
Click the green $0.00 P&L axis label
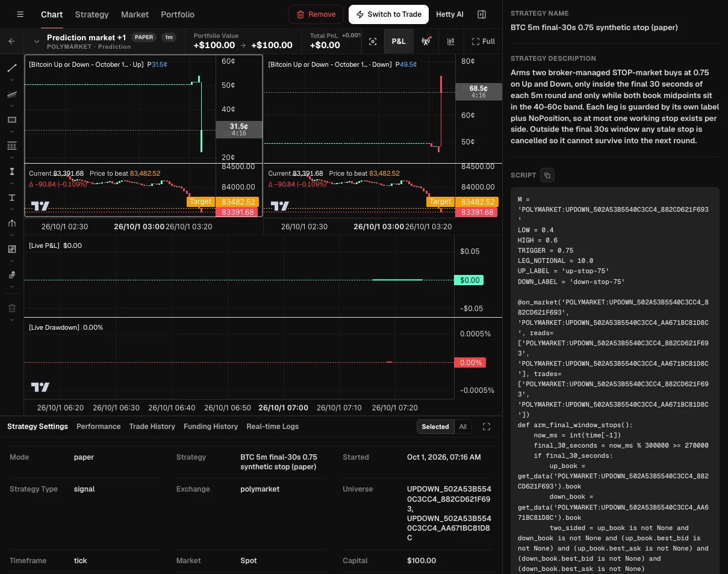(470, 280)
